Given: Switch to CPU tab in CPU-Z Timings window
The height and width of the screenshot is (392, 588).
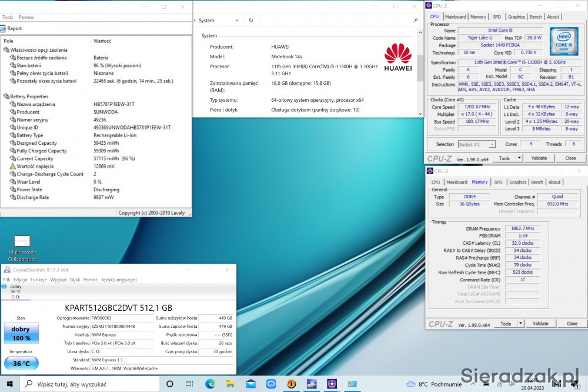Looking at the screenshot, I should coord(435,182).
